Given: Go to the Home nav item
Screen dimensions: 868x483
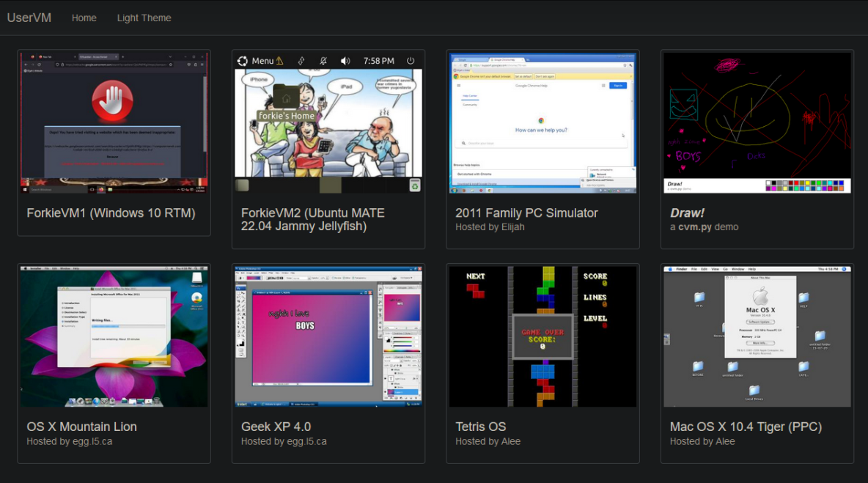Looking at the screenshot, I should (x=84, y=18).
